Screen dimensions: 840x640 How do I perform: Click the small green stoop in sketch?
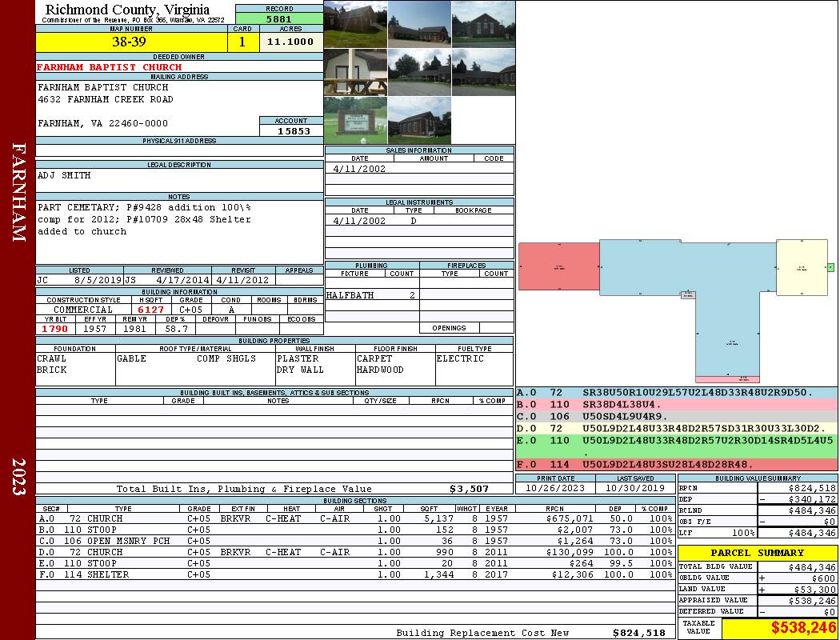pyautogui.click(x=831, y=267)
